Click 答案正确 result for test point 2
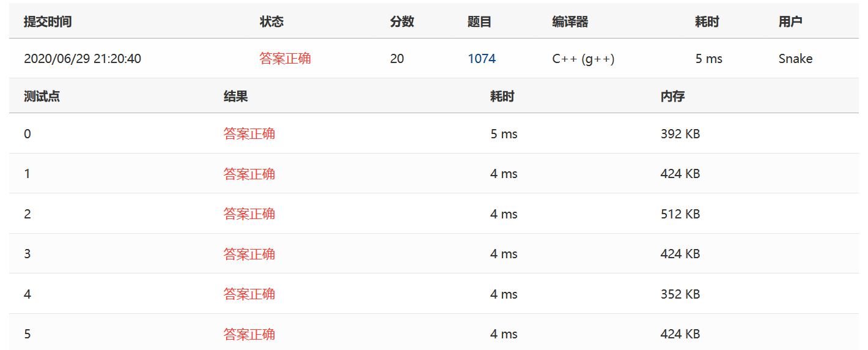Viewport: 868px width, 350px height. click(249, 214)
